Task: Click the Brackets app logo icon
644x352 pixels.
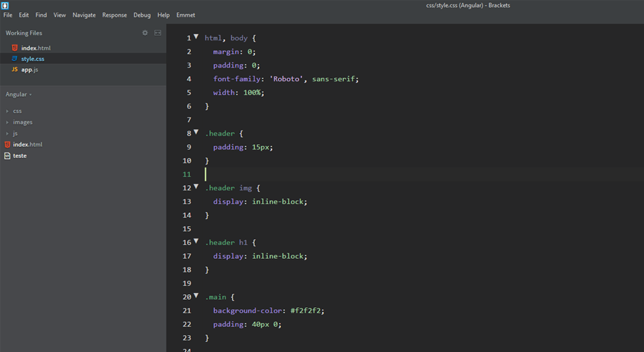Action: click(5, 6)
